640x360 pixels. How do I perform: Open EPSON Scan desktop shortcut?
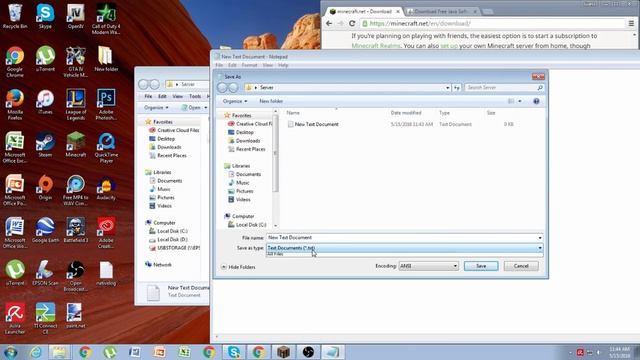(x=45, y=273)
